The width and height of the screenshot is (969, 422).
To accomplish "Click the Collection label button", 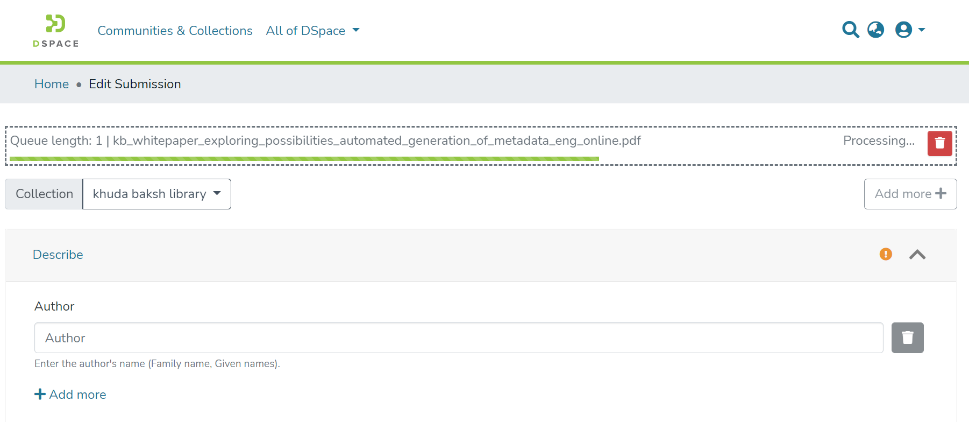I will (x=44, y=194).
